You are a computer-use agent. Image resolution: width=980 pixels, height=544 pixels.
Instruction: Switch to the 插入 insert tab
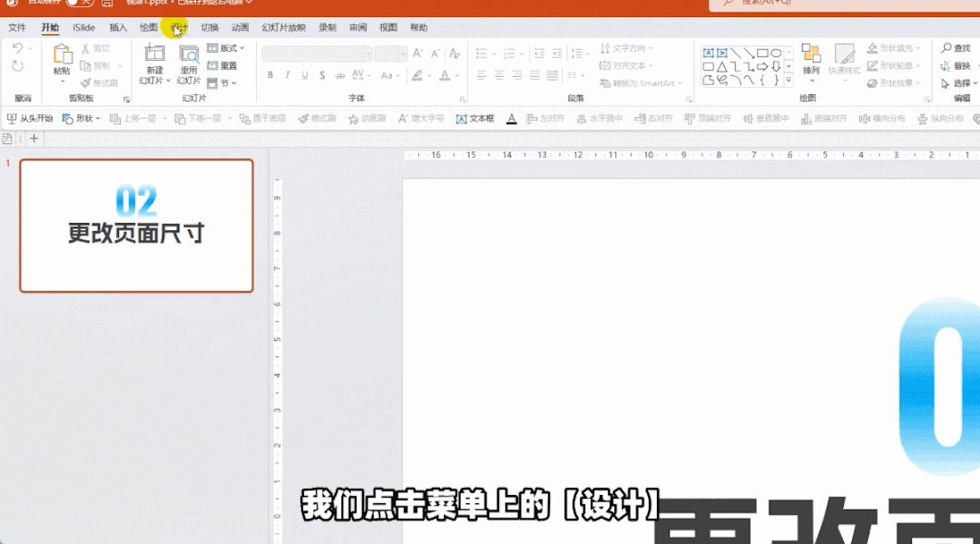(x=117, y=27)
